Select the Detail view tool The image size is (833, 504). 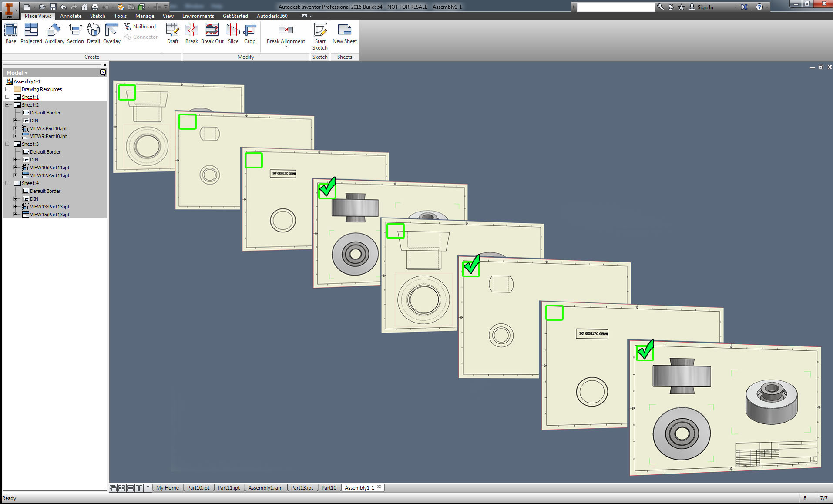point(93,33)
